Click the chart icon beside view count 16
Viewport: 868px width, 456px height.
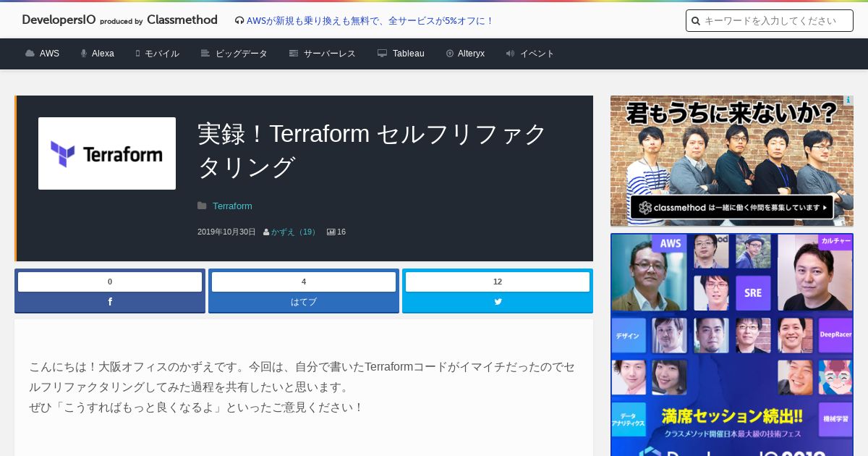[331, 232]
